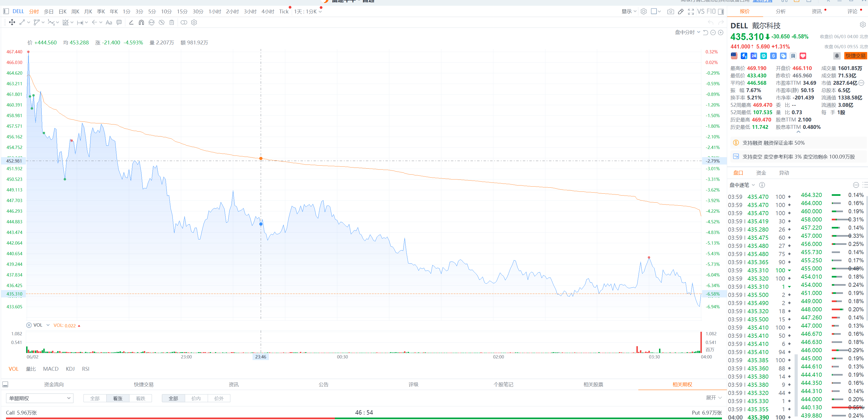The height and width of the screenshot is (420, 868).
Task: Click the US flag market icon
Action: [734, 56]
